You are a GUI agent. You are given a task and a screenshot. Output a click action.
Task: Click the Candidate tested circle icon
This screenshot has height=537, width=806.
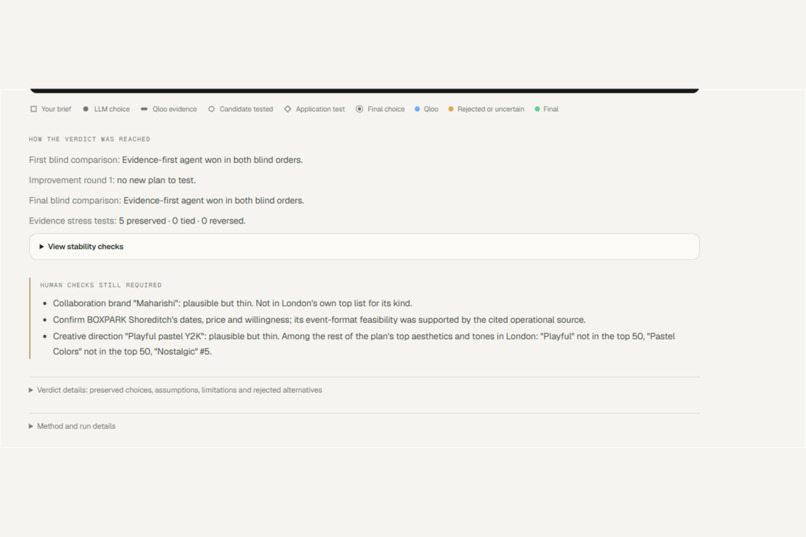(x=211, y=109)
